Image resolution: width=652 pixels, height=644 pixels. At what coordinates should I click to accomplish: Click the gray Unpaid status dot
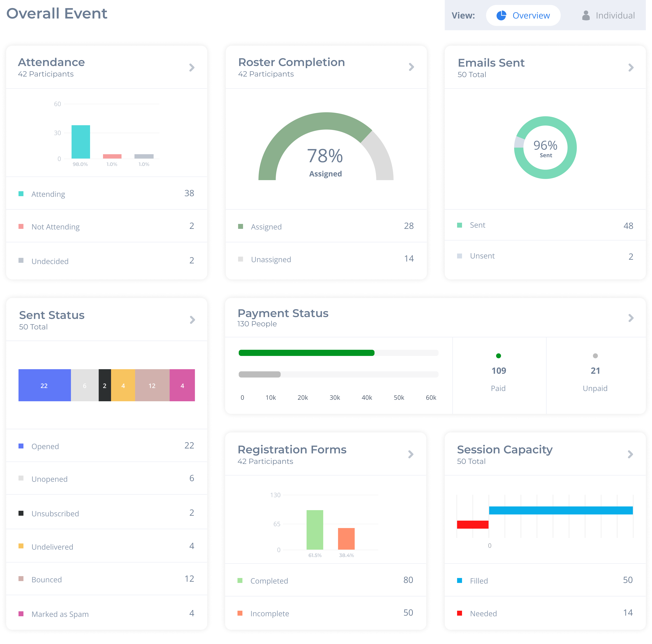(595, 356)
